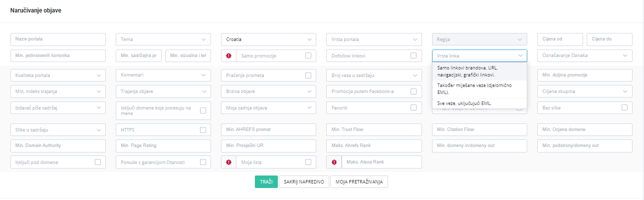Focus the Naziv portala input field
Screen dimensions: 644x200
(58, 39)
